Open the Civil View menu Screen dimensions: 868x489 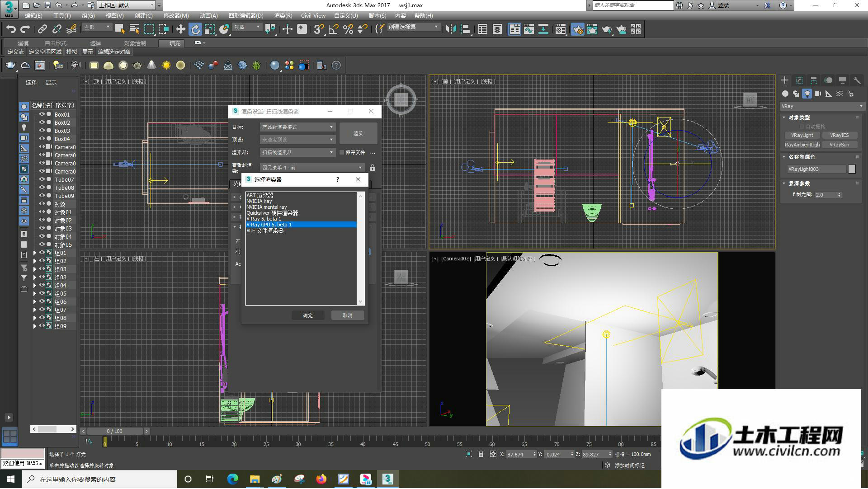313,16
